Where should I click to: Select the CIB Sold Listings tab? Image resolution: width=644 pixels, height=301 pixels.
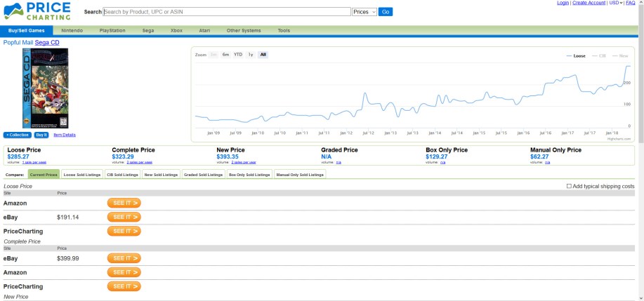coord(121,174)
